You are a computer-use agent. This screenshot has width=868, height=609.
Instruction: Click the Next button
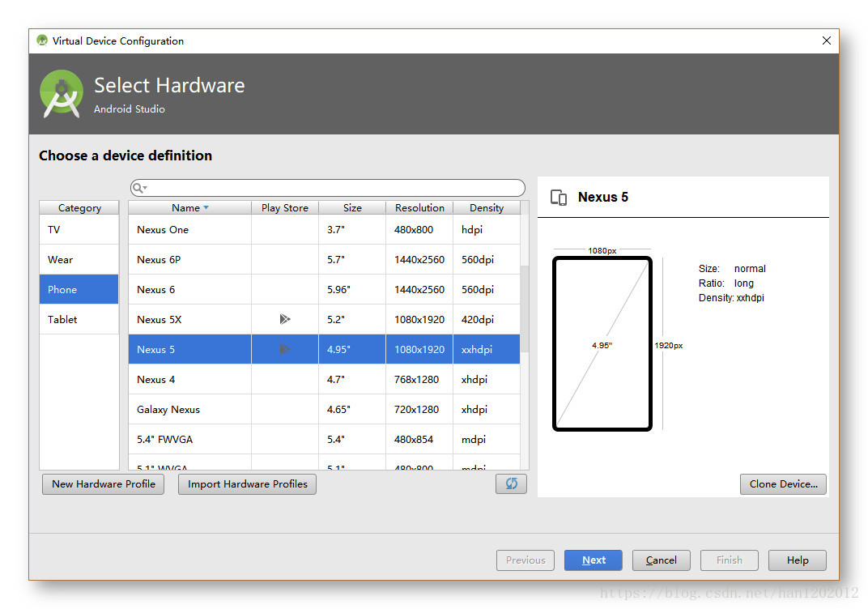tap(594, 560)
